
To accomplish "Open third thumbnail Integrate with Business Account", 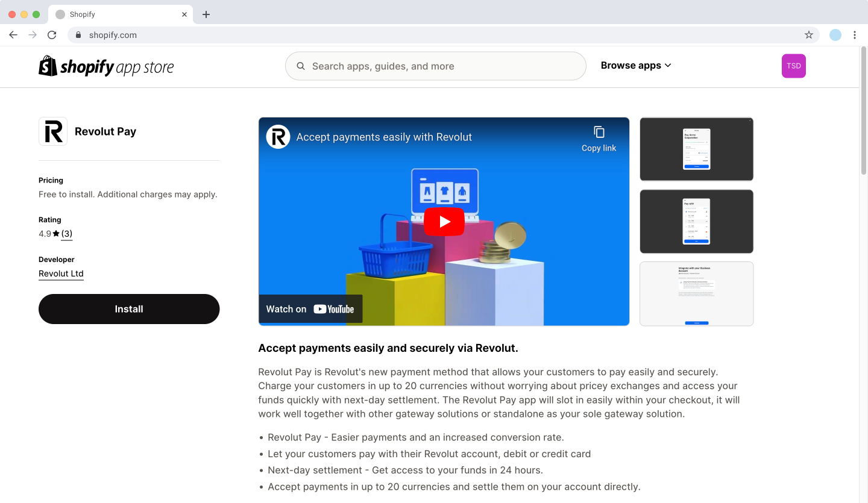I will tap(696, 294).
